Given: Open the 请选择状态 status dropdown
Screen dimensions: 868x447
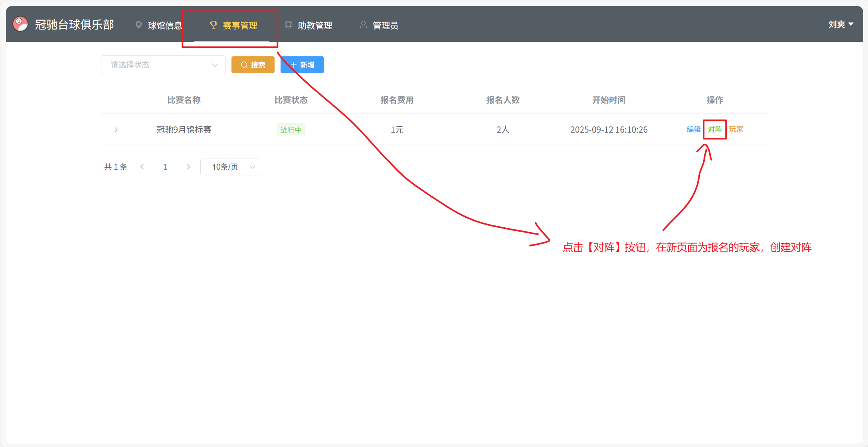Looking at the screenshot, I should coord(163,65).
